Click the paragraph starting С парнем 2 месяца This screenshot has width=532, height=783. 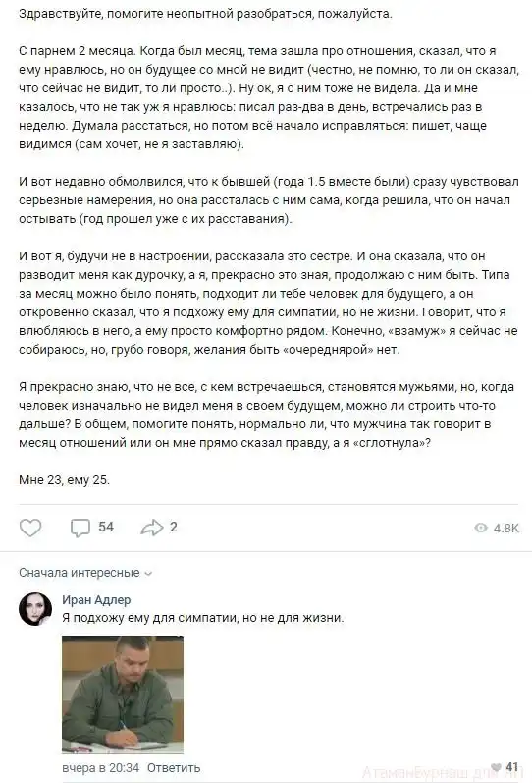coord(269,98)
